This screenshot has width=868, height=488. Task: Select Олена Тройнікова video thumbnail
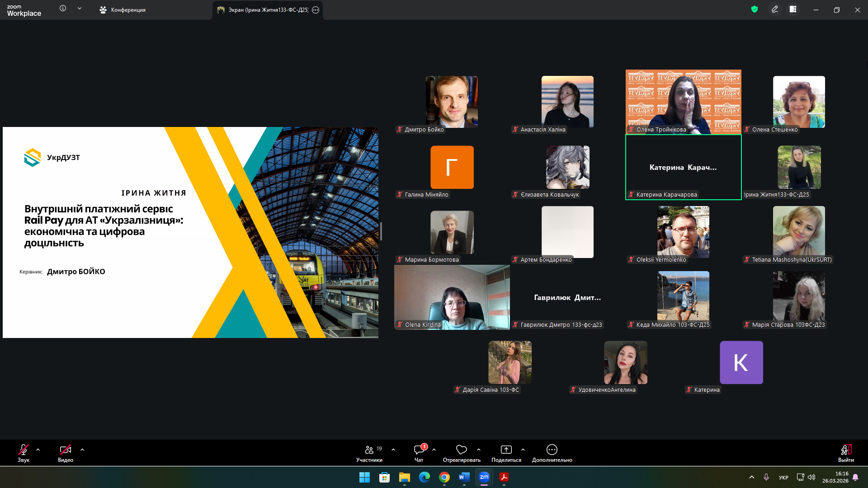click(x=683, y=102)
